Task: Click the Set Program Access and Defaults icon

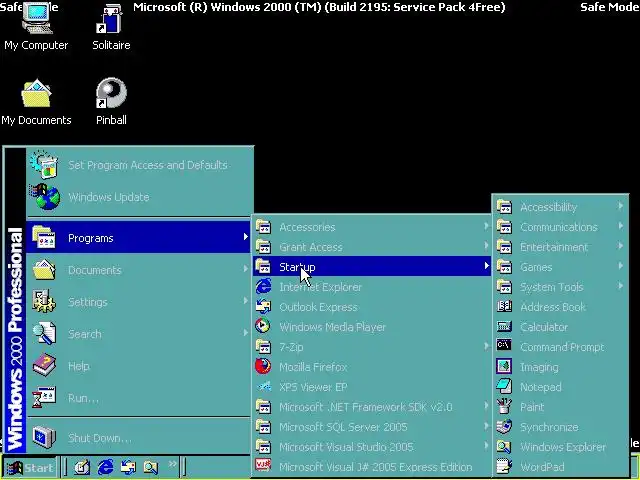Action: point(44,165)
